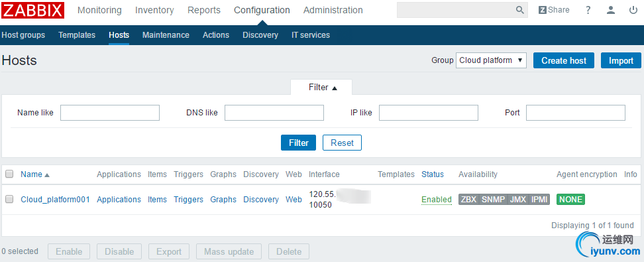The height and width of the screenshot is (262, 644).
Task: Click the Enable button below table
Action: [69, 251]
